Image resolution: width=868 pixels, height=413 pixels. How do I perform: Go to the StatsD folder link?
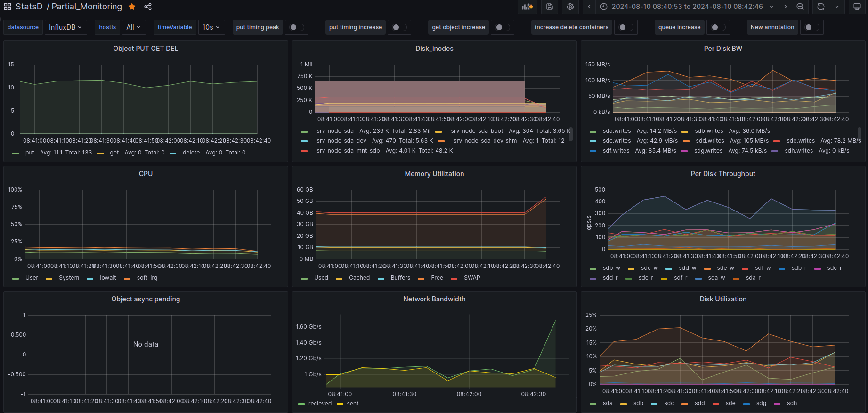[29, 7]
